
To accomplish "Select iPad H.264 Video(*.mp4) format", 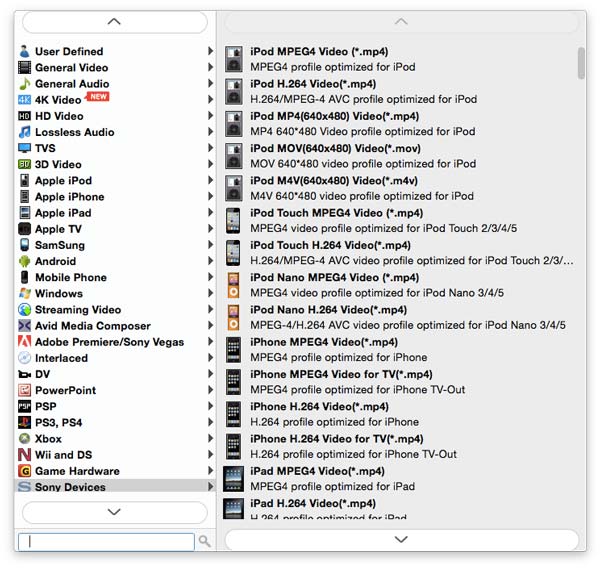I will click(400, 508).
